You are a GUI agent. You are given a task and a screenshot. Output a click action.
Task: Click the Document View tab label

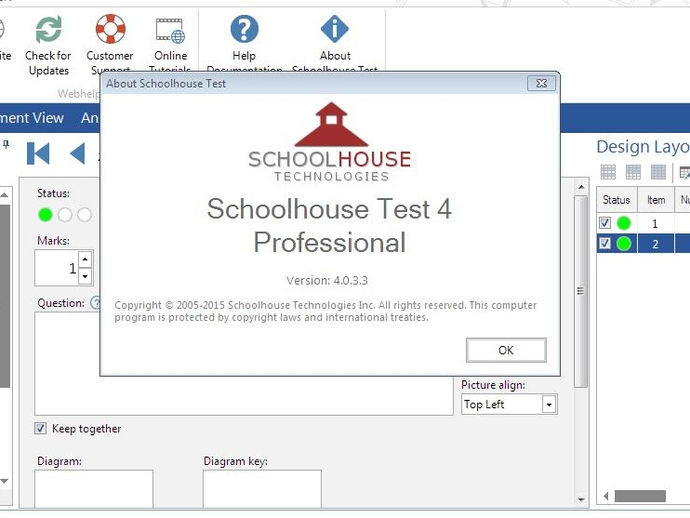point(32,118)
